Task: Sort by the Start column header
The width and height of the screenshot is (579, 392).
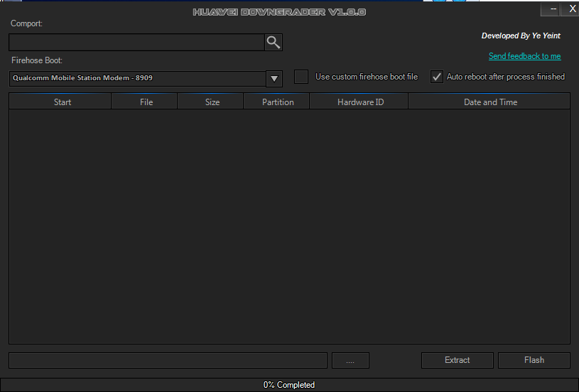Action: click(63, 102)
